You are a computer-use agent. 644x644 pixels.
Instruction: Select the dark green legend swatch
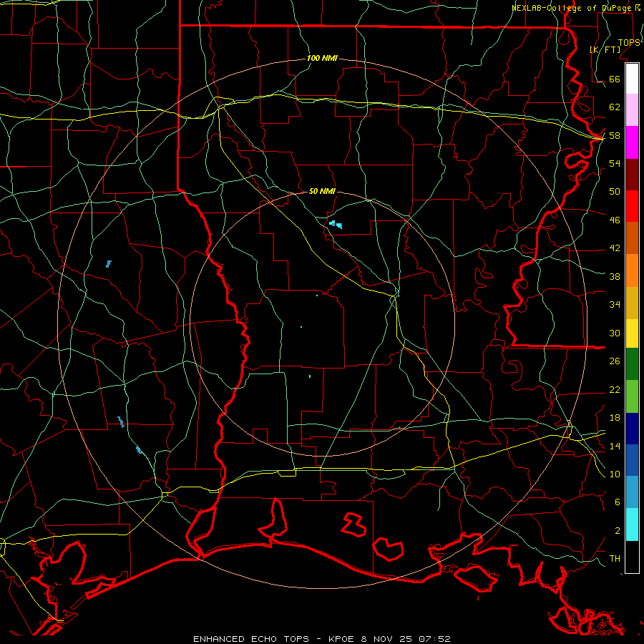[632, 364]
